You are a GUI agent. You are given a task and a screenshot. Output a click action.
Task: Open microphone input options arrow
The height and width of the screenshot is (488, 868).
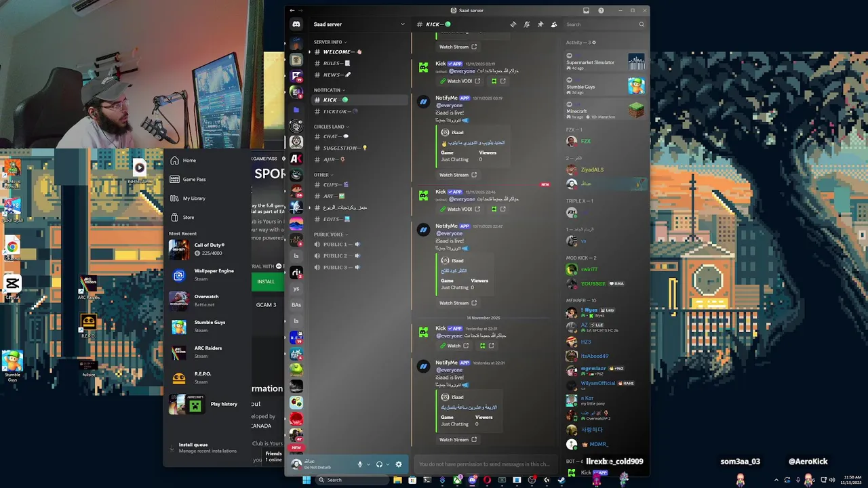coord(368,464)
